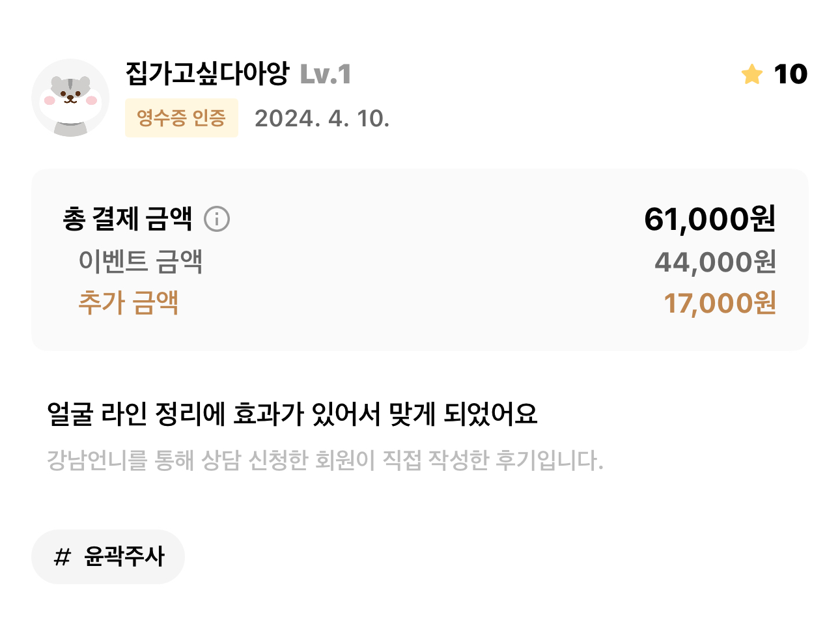Image resolution: width=840 pixels, height=622 pixels.
Task: Click the review date 2024. 4. 10.
Action: pyautogui.click(x=322, y=119)
